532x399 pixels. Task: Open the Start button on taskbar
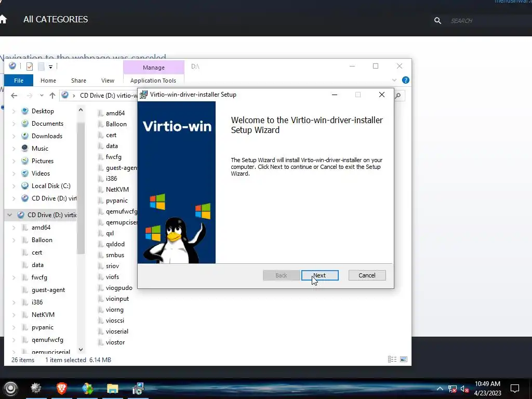click(x=10, y=389)
